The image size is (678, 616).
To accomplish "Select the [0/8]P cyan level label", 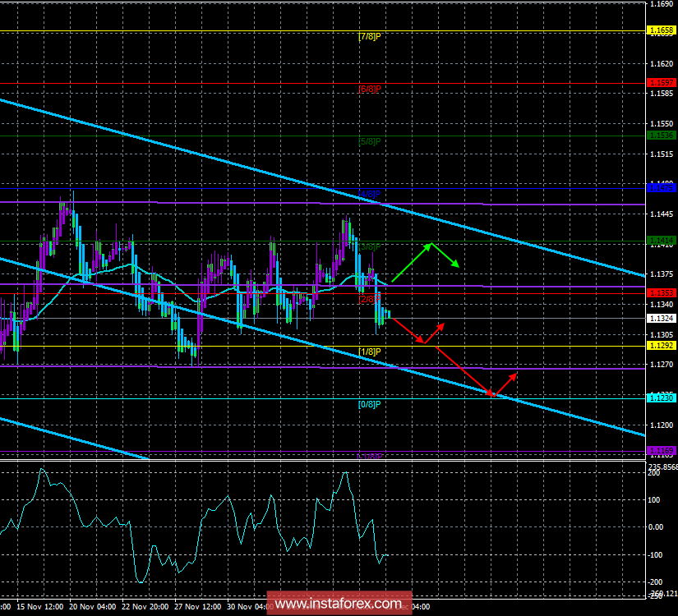I will pyautogui.click(x=369, y=404).
